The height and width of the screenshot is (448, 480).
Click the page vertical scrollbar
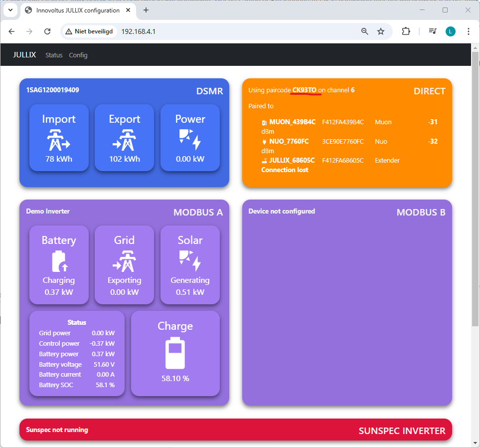point(476,200)
